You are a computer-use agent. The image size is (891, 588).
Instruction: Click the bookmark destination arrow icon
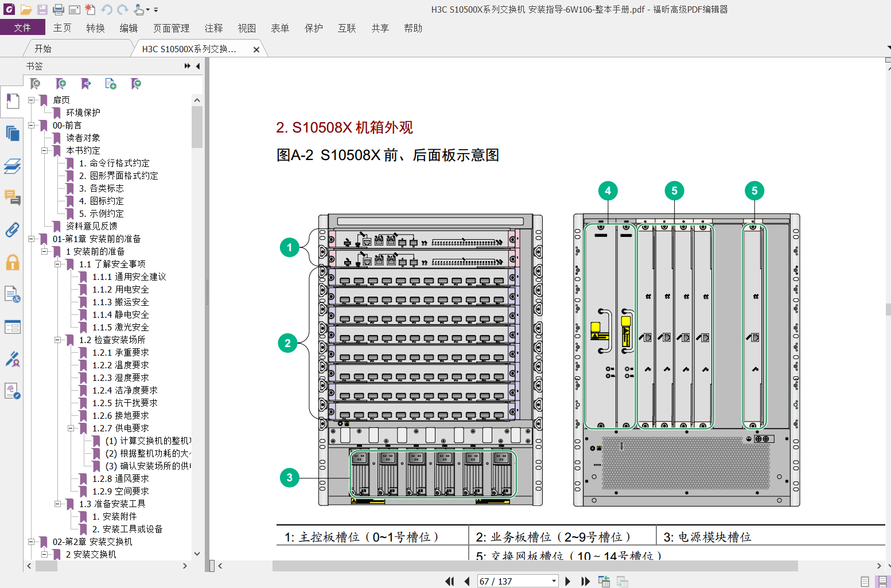coord(86,84)
